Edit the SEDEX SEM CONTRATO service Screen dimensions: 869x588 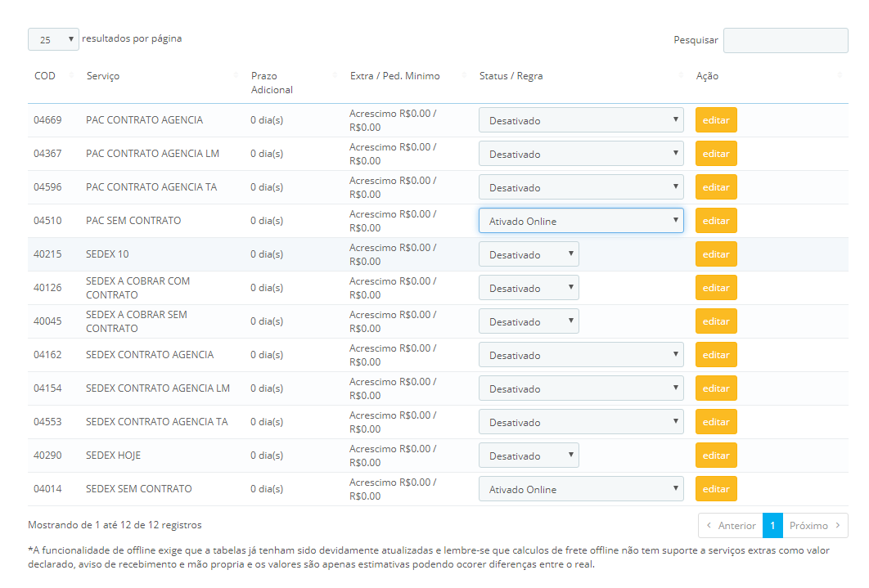716,489
